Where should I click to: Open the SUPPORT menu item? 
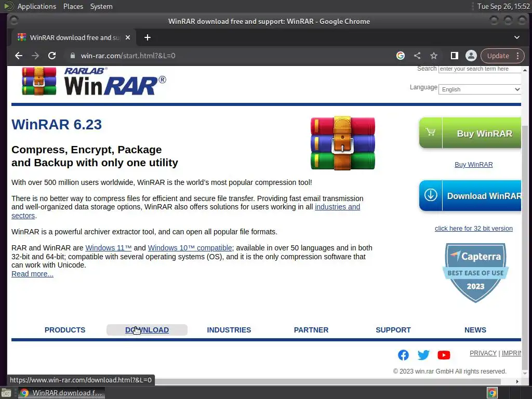pos(393,330)
